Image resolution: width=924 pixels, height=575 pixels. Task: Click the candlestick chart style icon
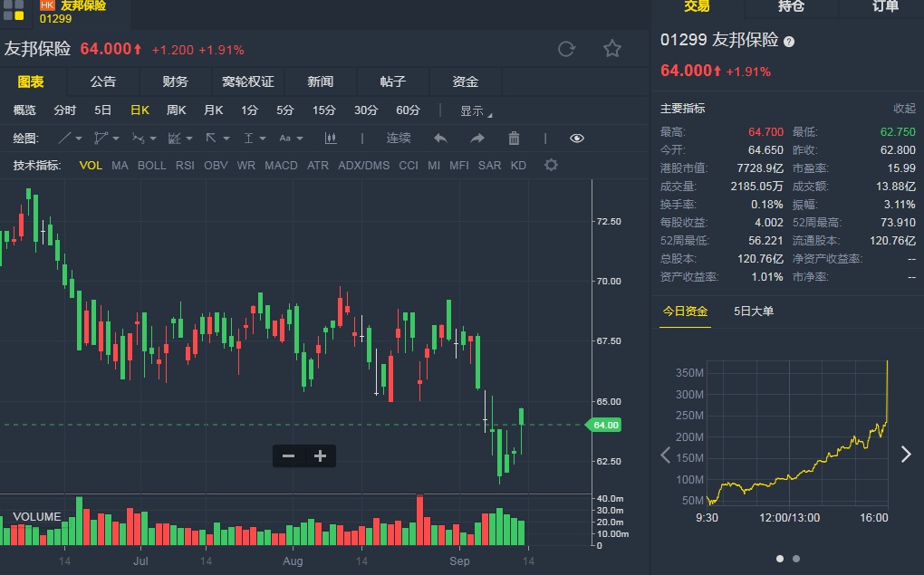pos(330,139)
